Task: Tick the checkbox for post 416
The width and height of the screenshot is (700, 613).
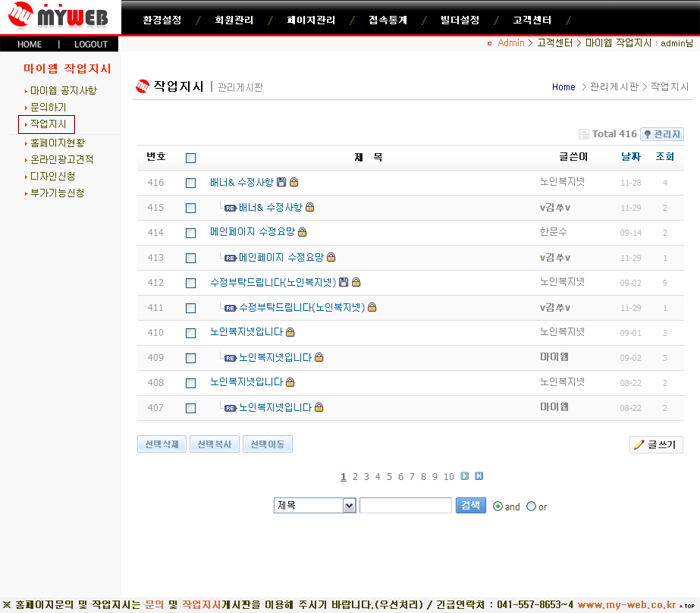Action: (x=191, y=182)
